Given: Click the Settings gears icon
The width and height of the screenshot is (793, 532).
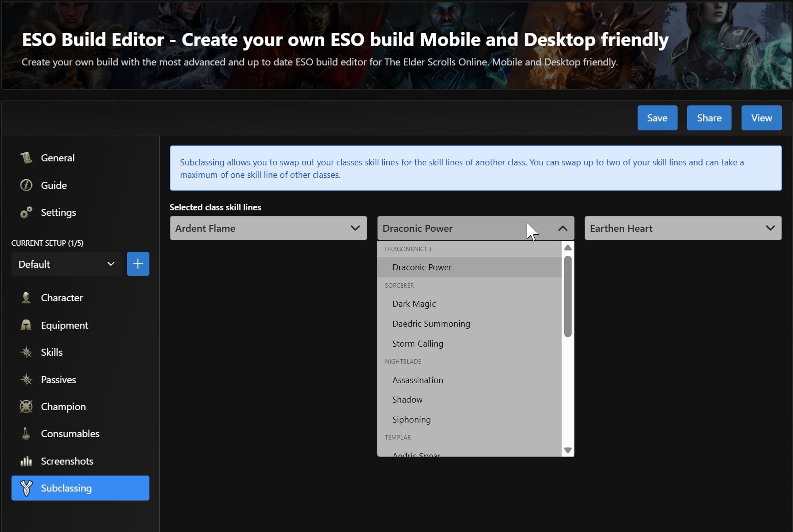Looking at the screenshot, I should coord(26,212).
